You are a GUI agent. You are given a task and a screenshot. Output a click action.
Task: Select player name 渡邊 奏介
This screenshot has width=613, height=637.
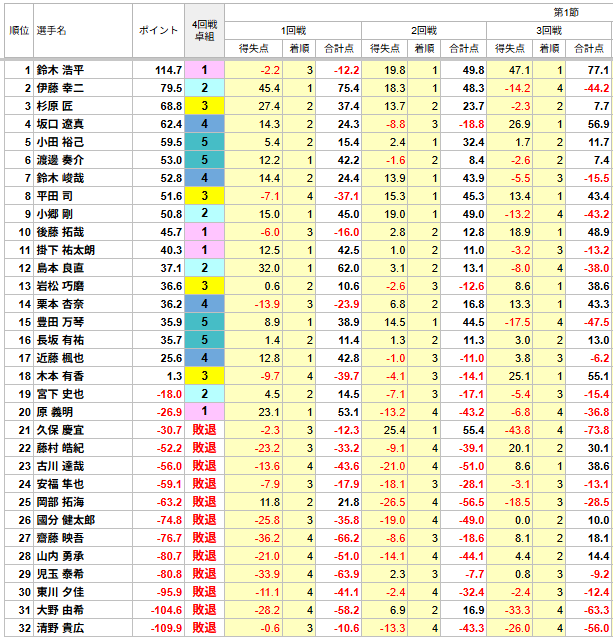[60, 160]
